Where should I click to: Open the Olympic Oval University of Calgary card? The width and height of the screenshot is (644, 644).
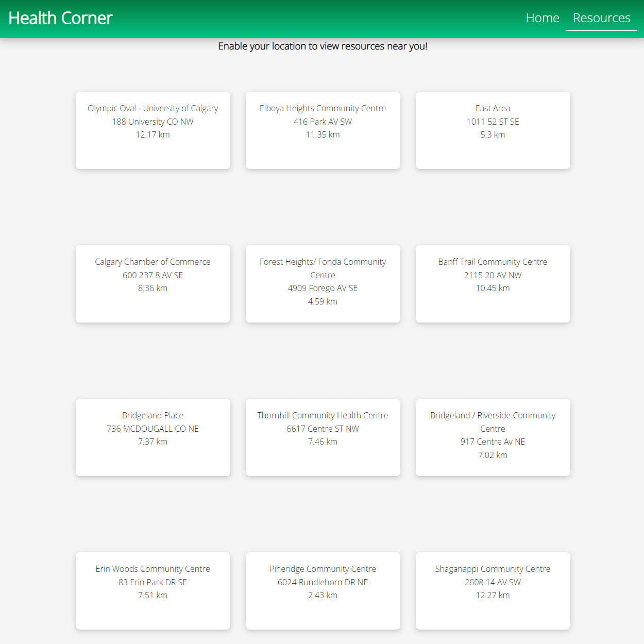pyautogui.click(x=152, y=130)
